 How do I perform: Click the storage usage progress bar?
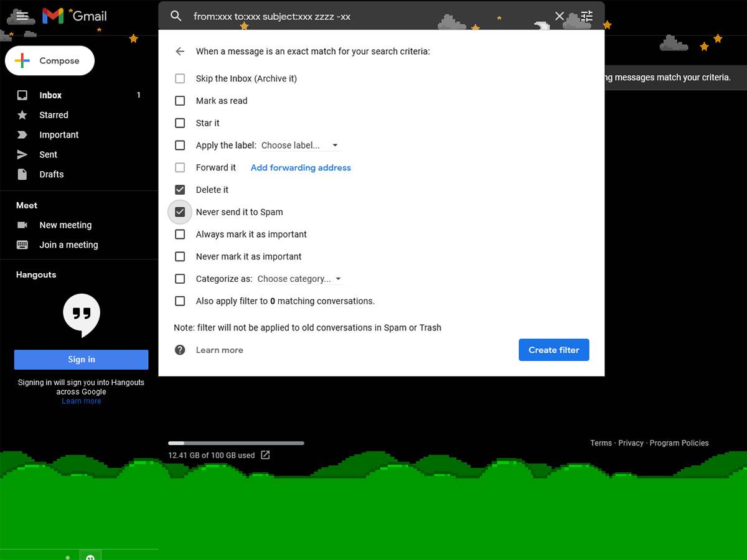(235, 443)
